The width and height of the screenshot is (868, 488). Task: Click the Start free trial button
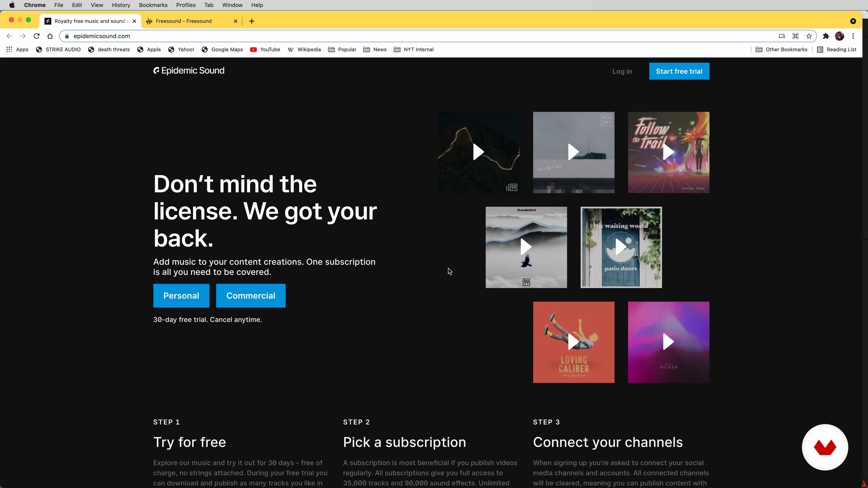[x=679, y=71]
